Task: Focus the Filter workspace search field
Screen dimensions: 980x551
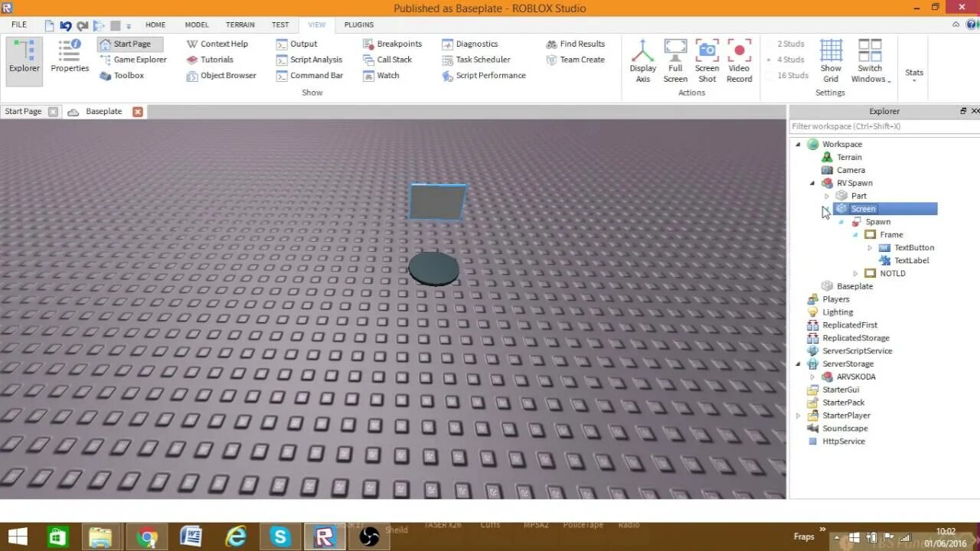Action: point(884,126)
